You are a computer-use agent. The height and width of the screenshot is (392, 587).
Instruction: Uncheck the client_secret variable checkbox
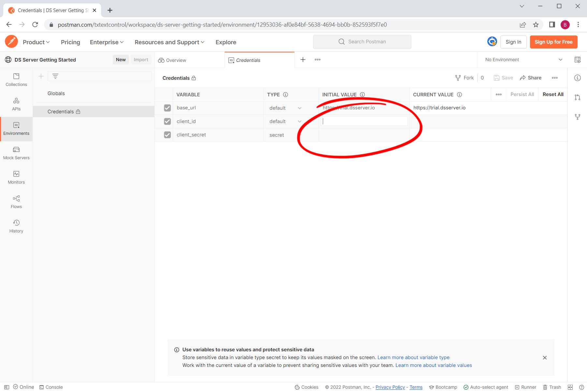pyautogui.click(x=167, y=135)
